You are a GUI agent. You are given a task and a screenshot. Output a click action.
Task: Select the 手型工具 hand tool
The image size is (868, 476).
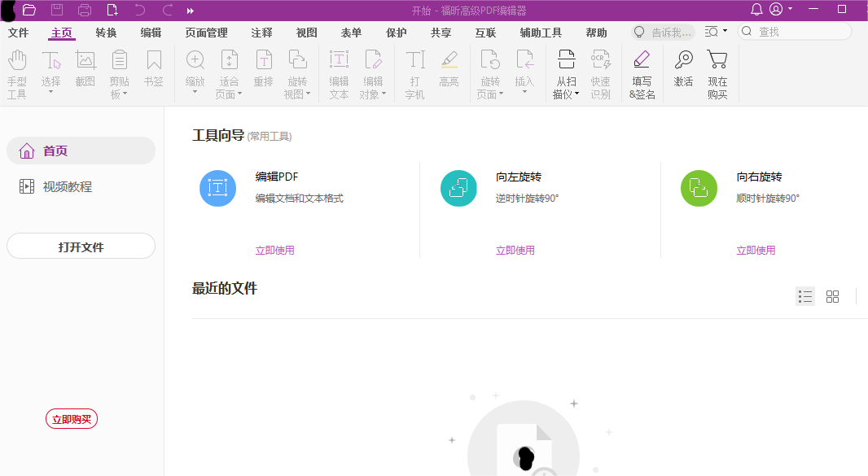point(16,73)
